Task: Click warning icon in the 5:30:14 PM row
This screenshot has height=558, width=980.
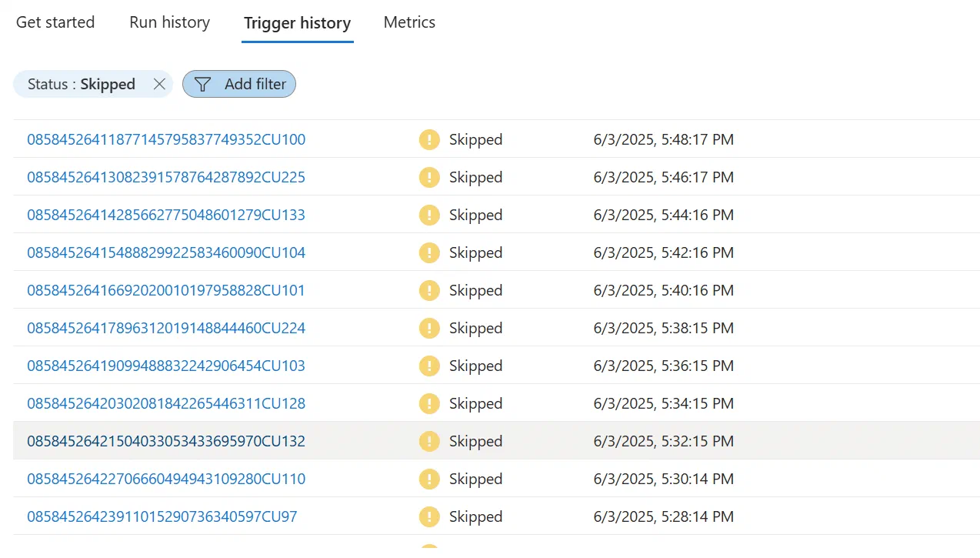Action: click(429, 479)
